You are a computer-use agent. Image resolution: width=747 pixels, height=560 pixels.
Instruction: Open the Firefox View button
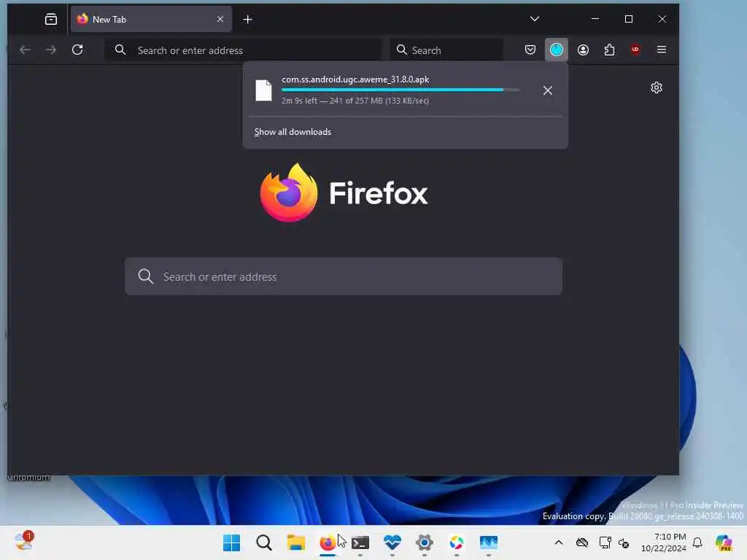[51, 19]
